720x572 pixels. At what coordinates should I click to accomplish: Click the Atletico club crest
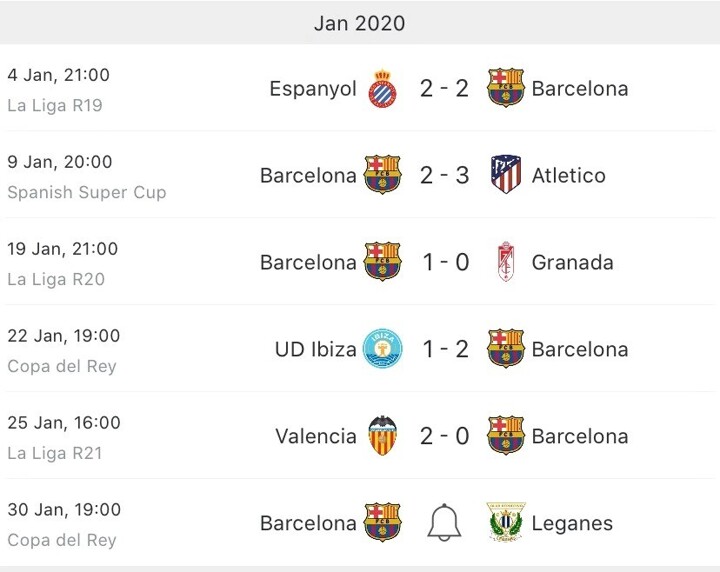pyautogui.click(x=506, y=175)
